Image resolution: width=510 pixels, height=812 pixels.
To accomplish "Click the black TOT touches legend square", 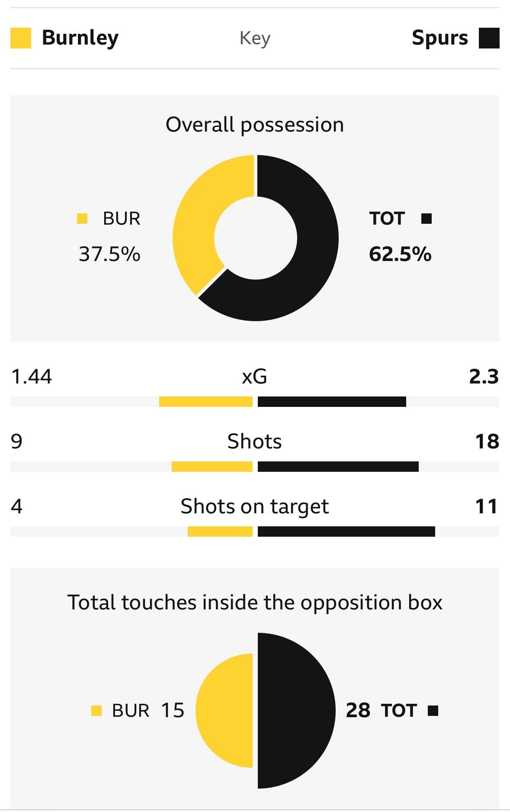I will (x=433, y=711).
